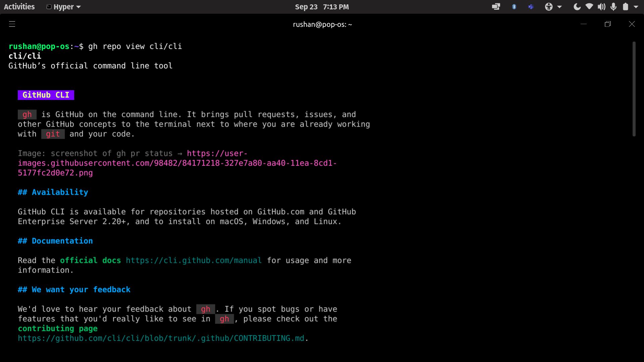The height and width of the screenshot is (362, 644).
Task: Click the Bluetooth tray icon
Action: click(514, 7)
